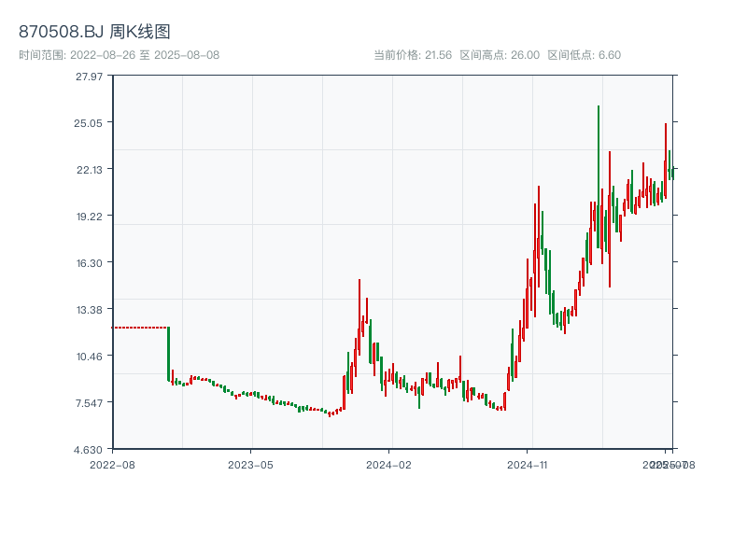Viewport: 747px width, 560px height.
Task: Select the interval high value 26.00
Action: click(x=525, y=55)
